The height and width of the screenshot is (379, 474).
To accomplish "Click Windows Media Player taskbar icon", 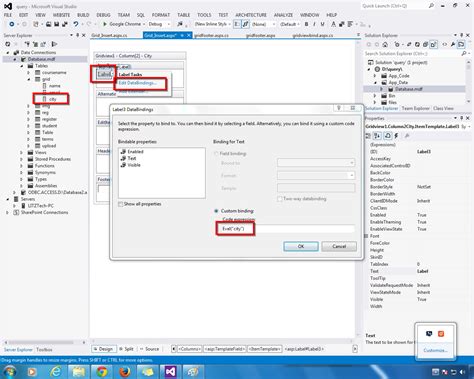I will [32, 371].
